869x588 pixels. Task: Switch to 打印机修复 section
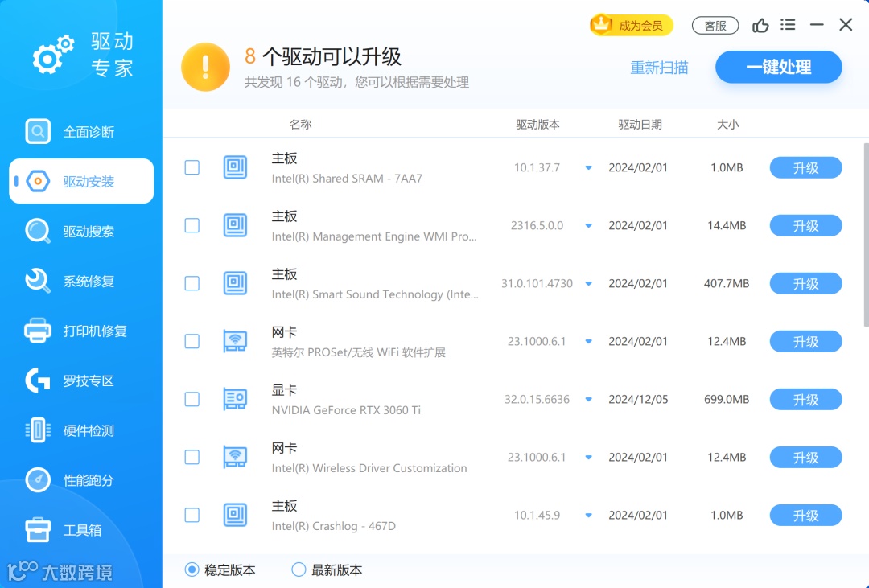tap(81, 331)
